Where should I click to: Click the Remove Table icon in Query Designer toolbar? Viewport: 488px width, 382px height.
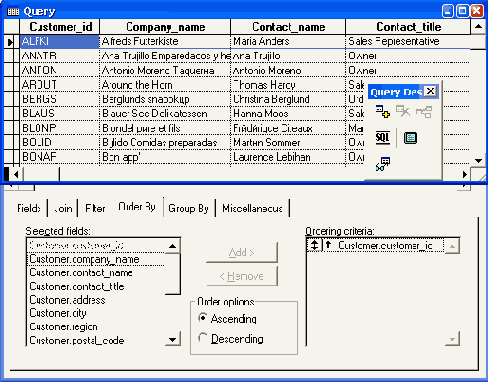click(403, 112)
